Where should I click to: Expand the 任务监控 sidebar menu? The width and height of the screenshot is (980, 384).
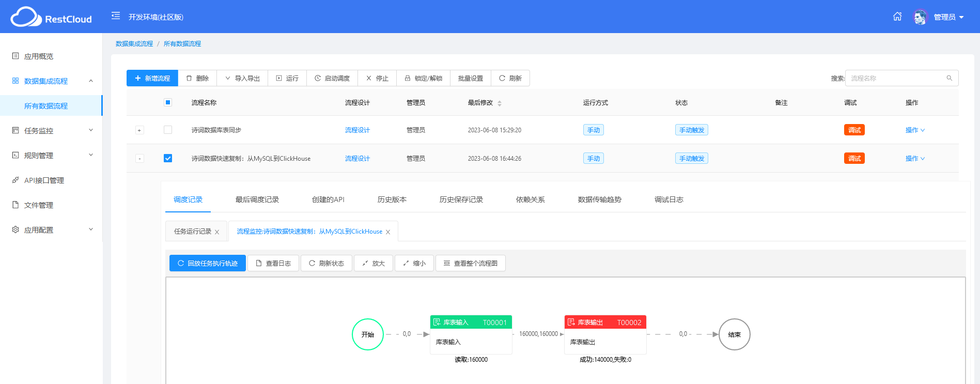[x=51, y=131]
